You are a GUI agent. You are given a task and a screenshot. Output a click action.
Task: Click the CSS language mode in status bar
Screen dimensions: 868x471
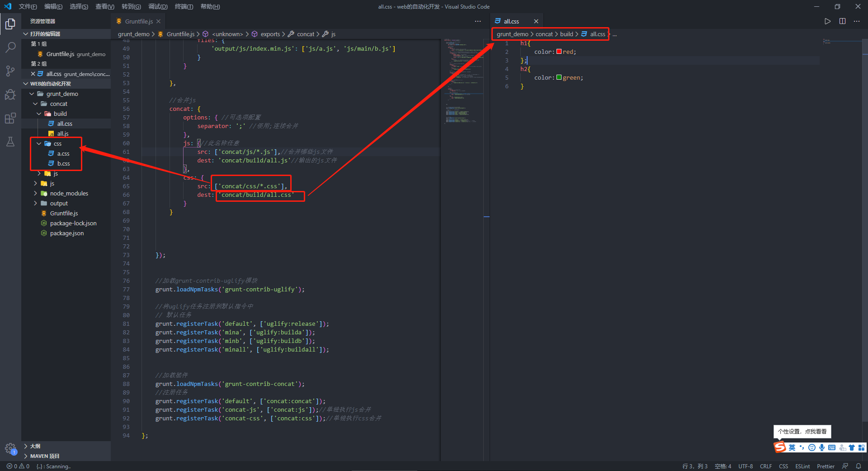783,466
